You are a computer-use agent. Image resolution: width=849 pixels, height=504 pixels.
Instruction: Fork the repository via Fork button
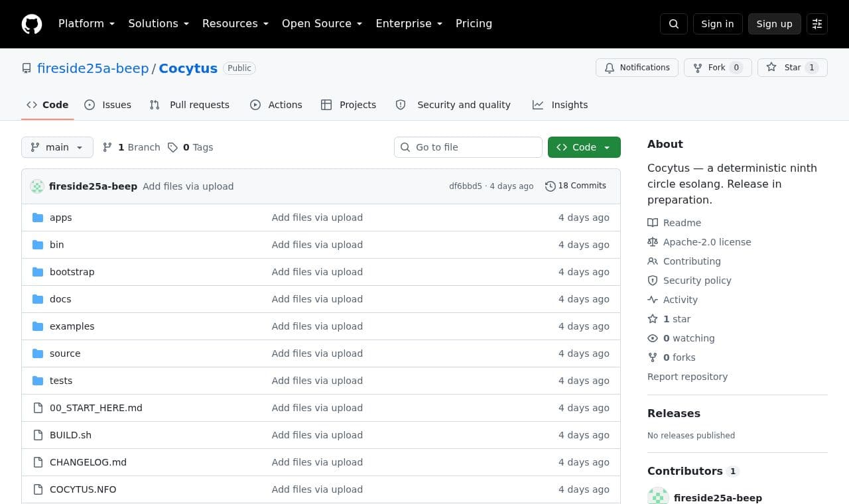(x=718, y=68)
